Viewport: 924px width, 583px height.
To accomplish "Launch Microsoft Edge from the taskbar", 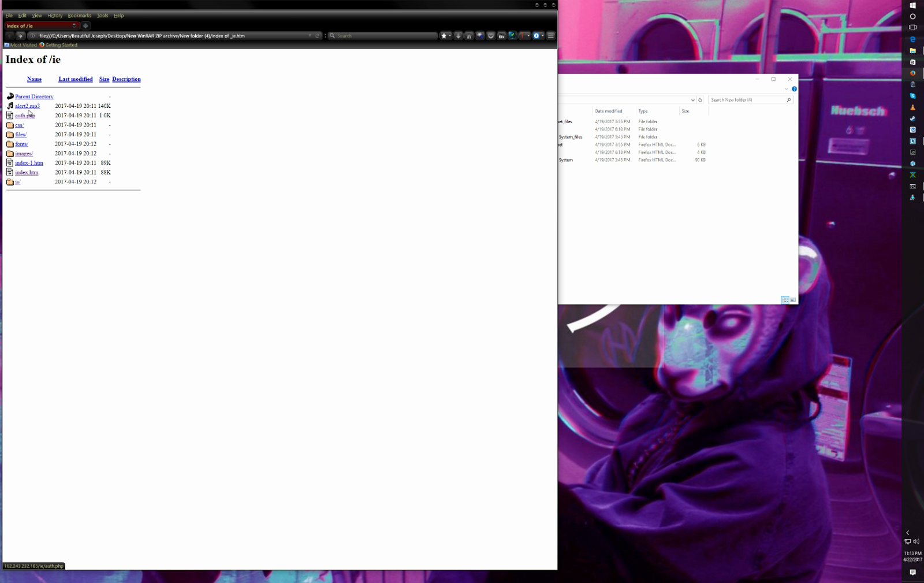I will tap(912, 39).
